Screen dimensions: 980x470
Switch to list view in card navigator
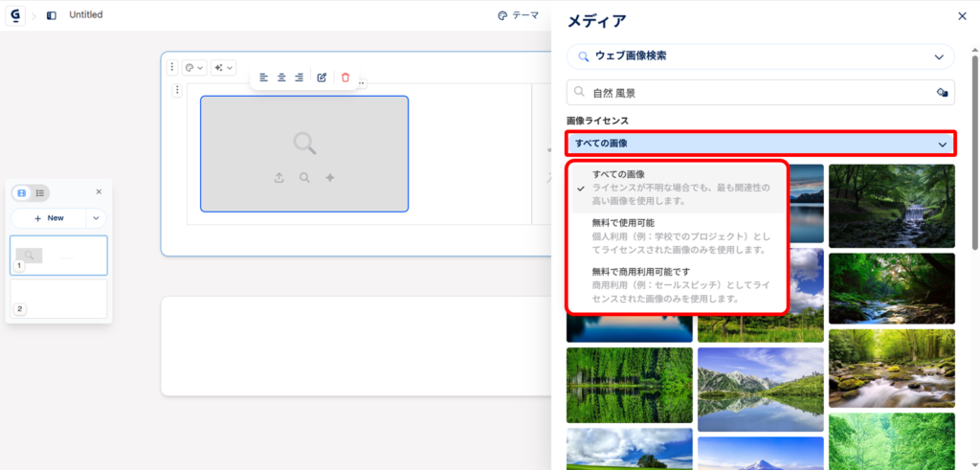click(x=40, y=193)
